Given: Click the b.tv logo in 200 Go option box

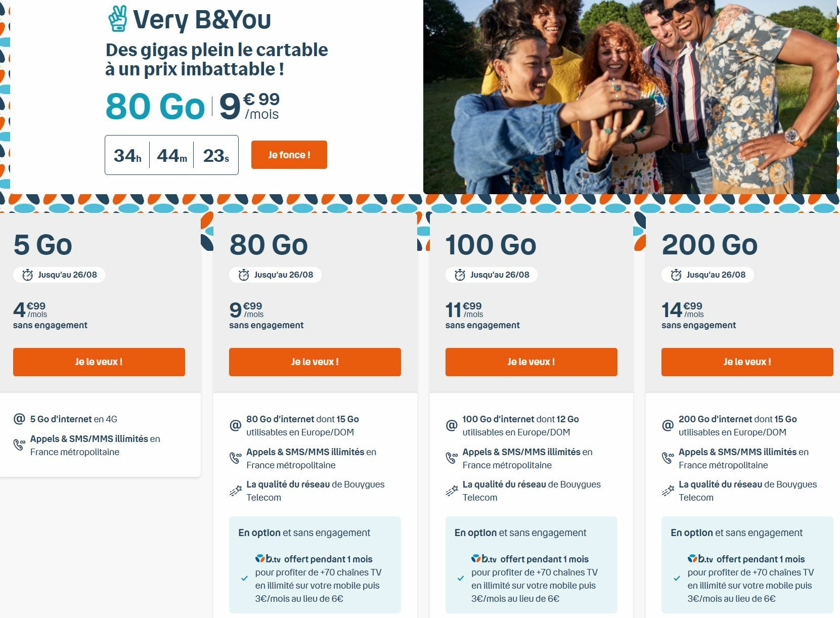Looking at the screenshot, I should coord(700,559).
